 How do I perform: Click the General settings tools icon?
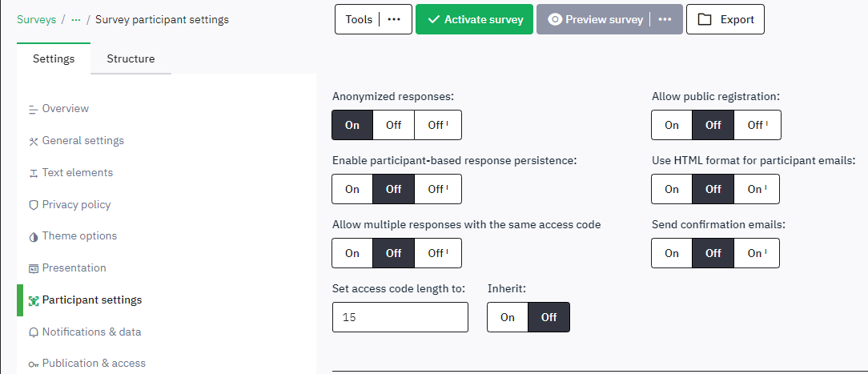coord(34,141)
